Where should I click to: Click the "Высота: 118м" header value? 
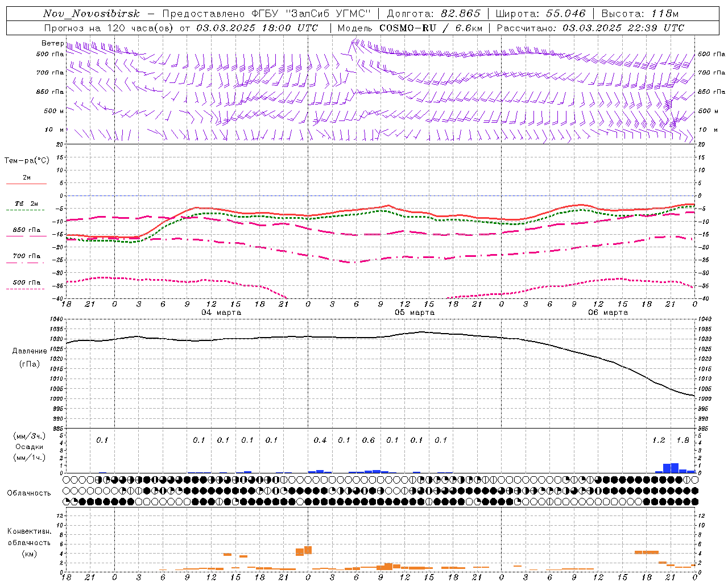640,14
